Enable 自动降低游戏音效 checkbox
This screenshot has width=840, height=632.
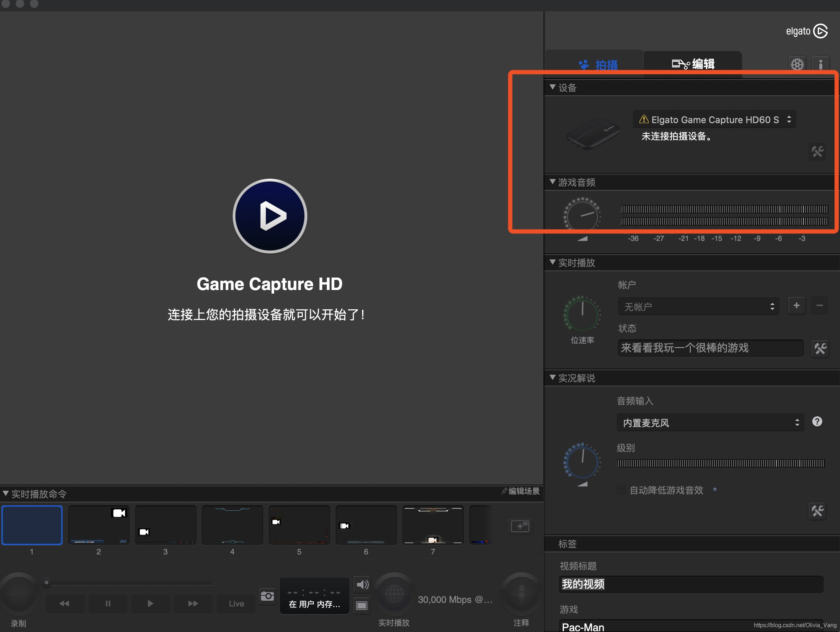[x=621, y=490]
